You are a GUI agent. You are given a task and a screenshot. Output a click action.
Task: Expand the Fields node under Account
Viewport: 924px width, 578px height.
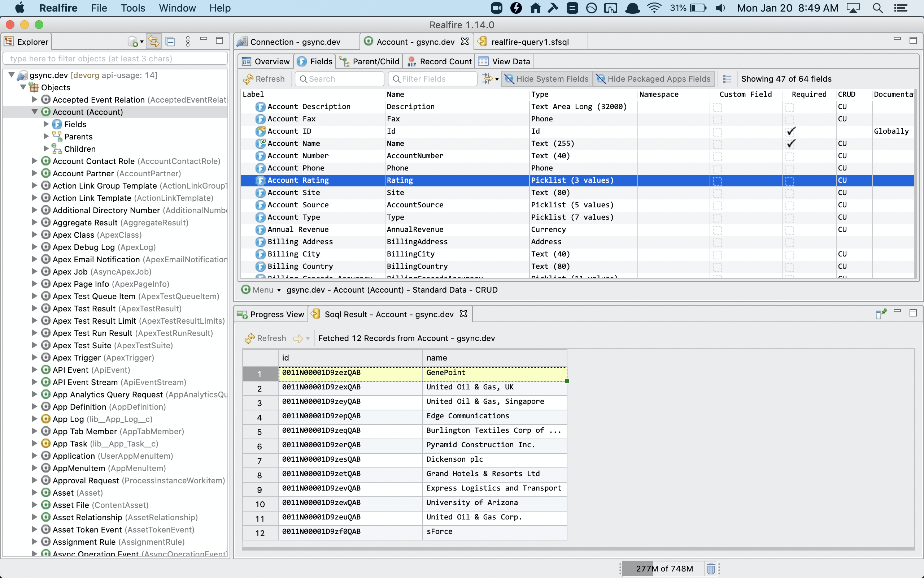click(x=46, y=124)
